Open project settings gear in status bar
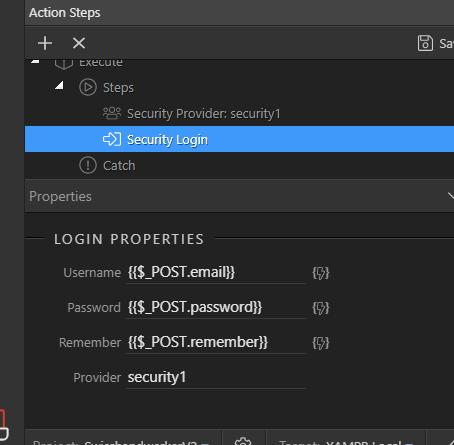The width and height of the screenshot is (454, 445). [x=243, y=441]
